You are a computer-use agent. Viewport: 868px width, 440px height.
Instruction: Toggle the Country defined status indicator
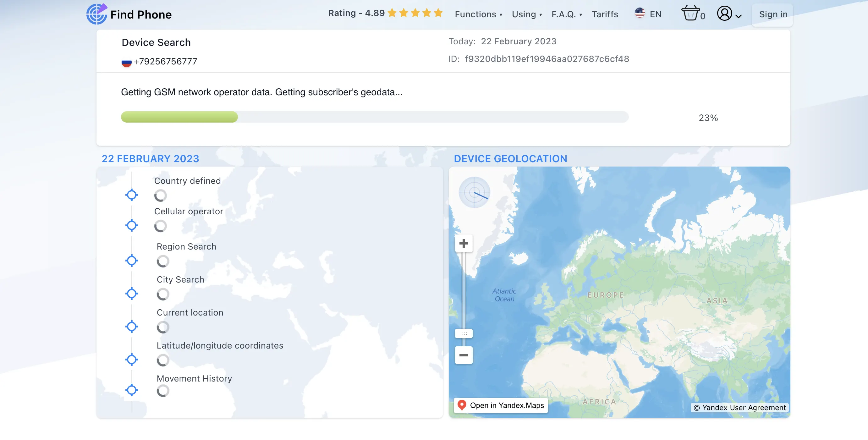(161, 195)
